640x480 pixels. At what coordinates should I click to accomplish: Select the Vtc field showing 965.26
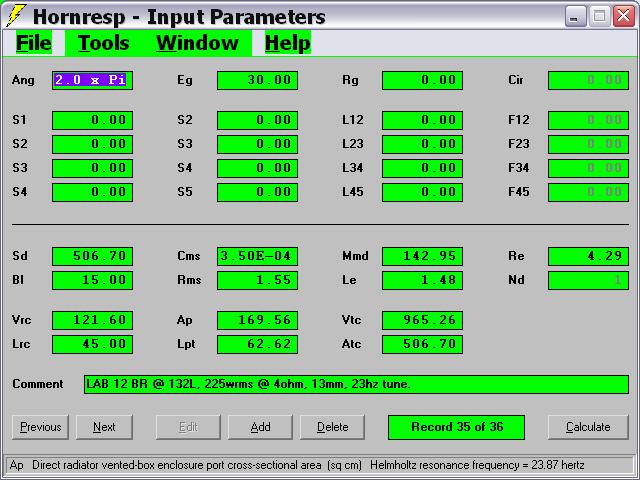tap(422, 320)
